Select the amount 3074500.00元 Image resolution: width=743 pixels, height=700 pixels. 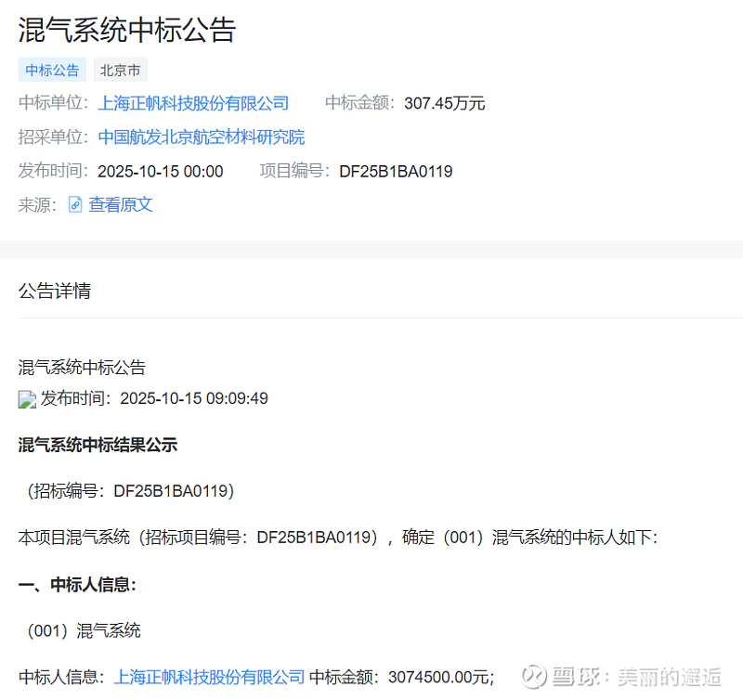pos(440,678)
